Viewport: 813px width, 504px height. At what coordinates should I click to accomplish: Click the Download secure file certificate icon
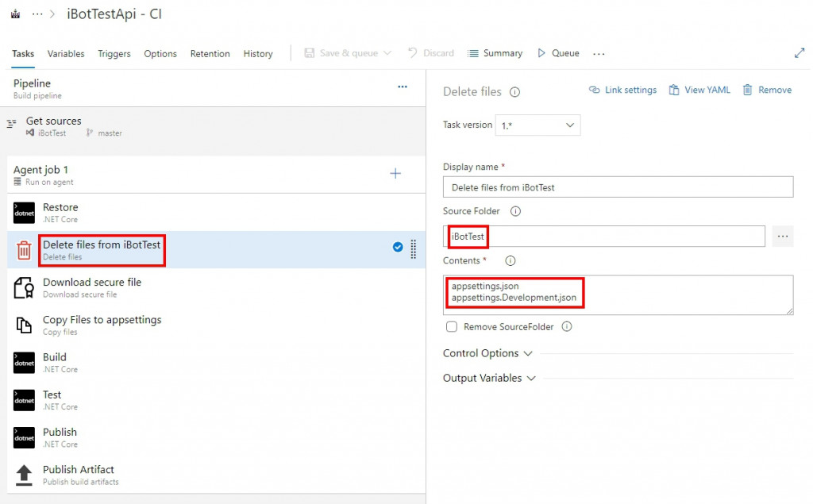pos(24,288)
